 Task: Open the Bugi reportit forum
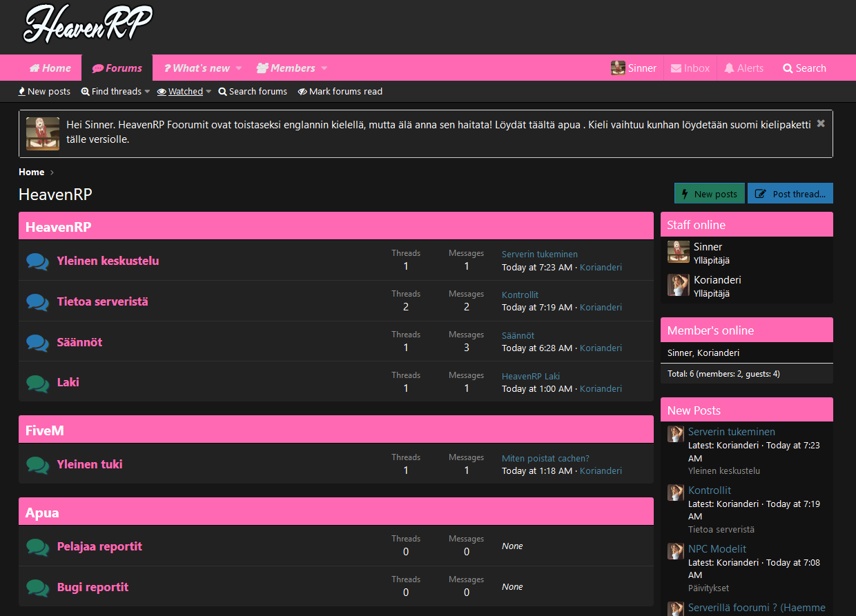pos(93,587)
